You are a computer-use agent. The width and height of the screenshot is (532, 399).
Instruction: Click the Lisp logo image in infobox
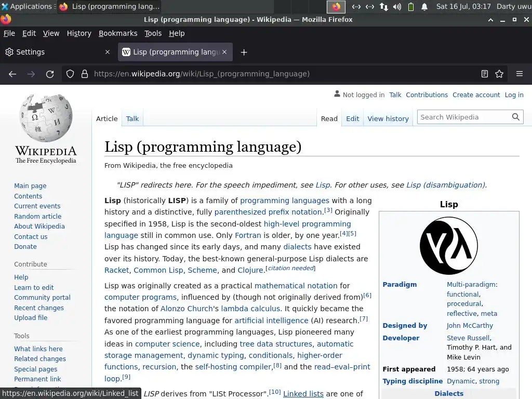point(449,246)
